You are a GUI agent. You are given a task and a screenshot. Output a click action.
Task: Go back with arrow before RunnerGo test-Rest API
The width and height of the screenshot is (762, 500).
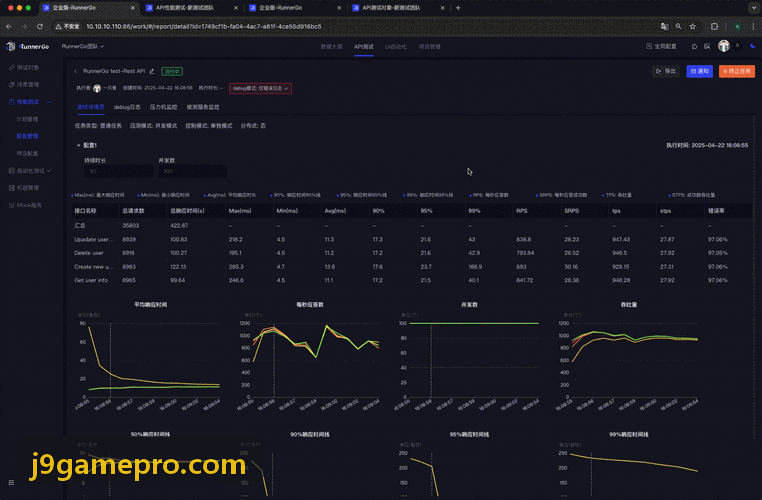76,71
